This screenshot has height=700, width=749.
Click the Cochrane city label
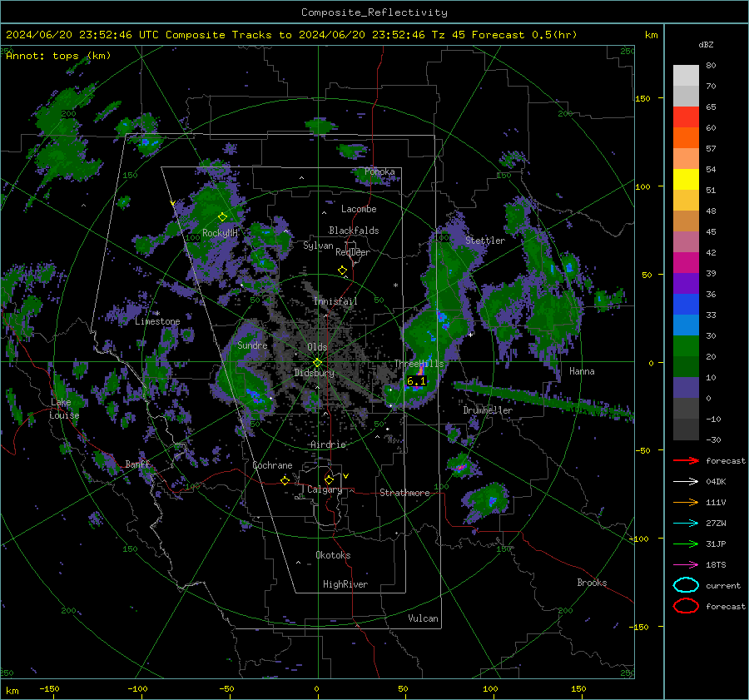click(x=272, y=465)
